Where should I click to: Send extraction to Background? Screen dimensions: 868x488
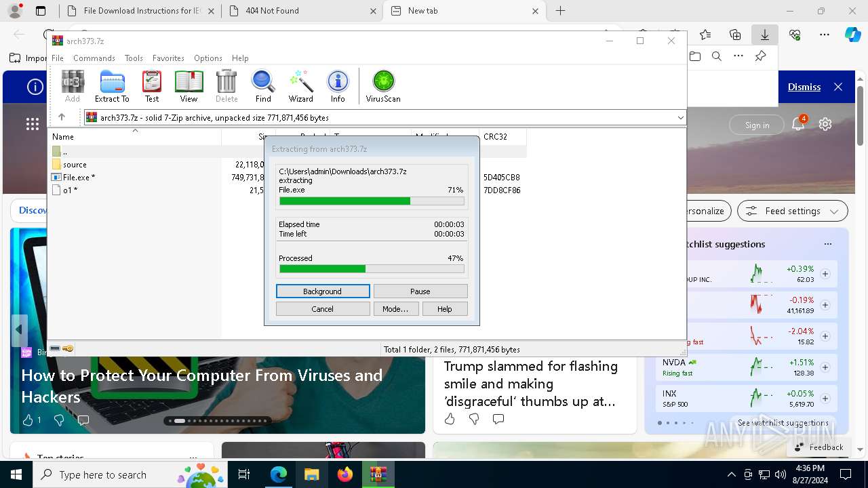(x=323, y=291)
